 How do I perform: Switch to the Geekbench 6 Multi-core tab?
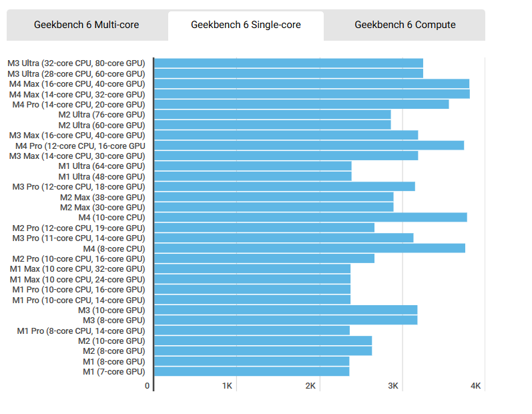click(x=87, y=25)
